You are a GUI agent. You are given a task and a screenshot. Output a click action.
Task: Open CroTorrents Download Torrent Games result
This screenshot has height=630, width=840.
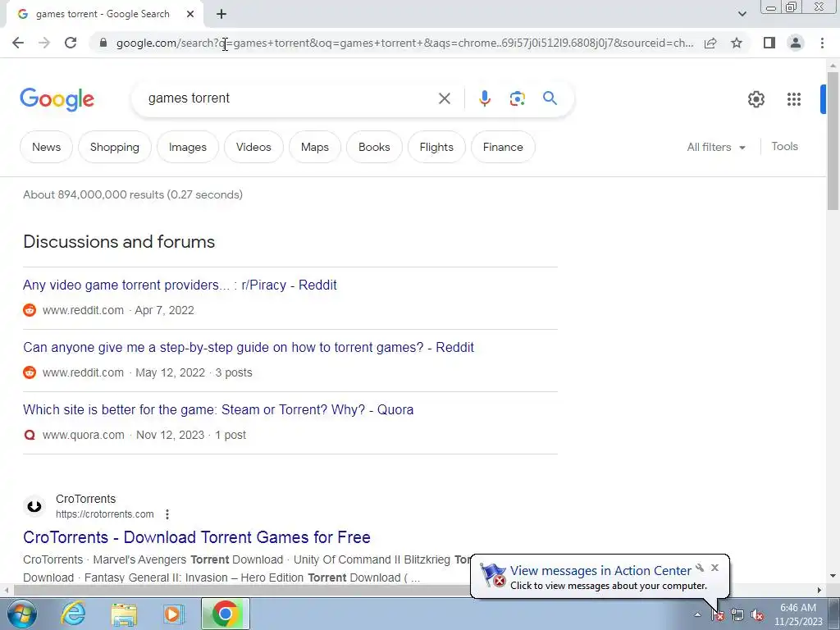tap(197, 537)
